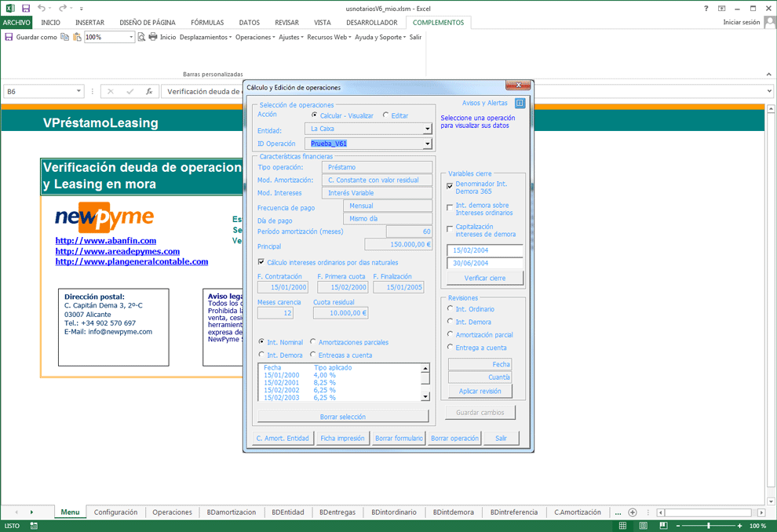
Task: Click the printer icon in the custom toolbar
Action: (x=152, y=37)
